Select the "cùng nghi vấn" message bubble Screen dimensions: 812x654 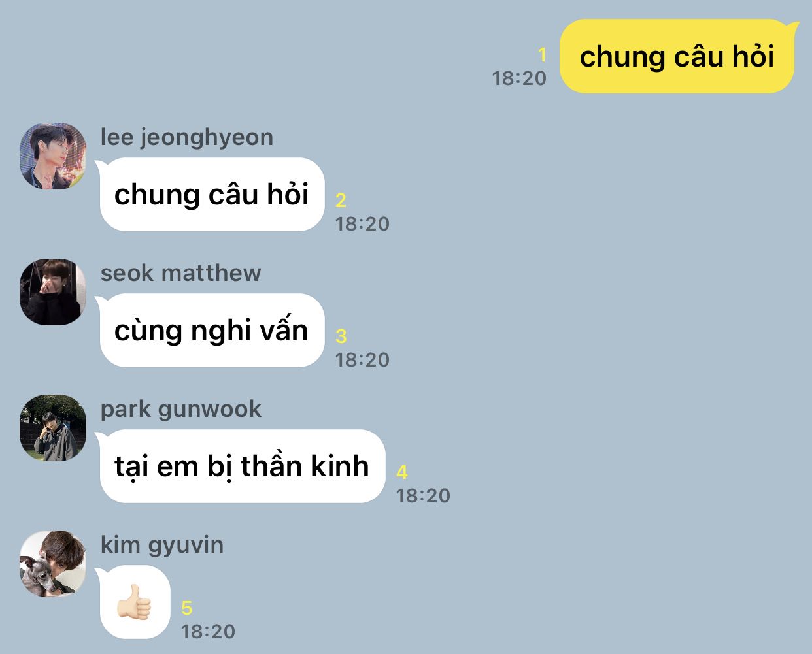point(211,330)
